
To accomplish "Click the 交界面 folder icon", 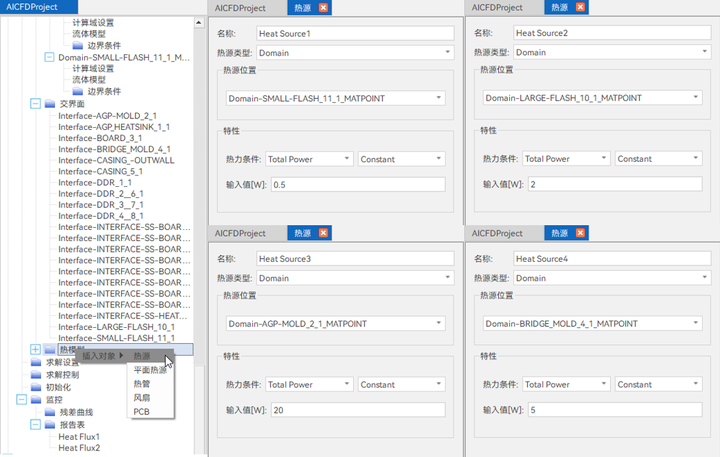I will (50, 104).
